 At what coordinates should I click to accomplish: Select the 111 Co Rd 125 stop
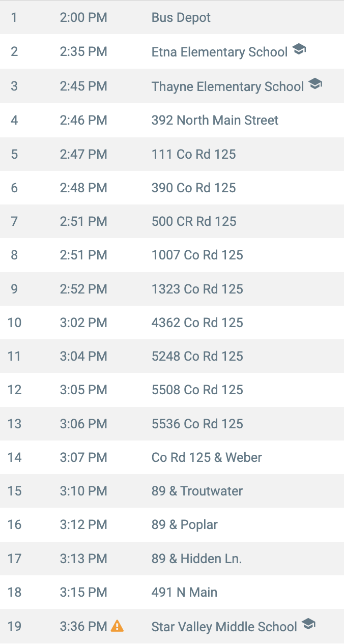[x=172, y=154]
